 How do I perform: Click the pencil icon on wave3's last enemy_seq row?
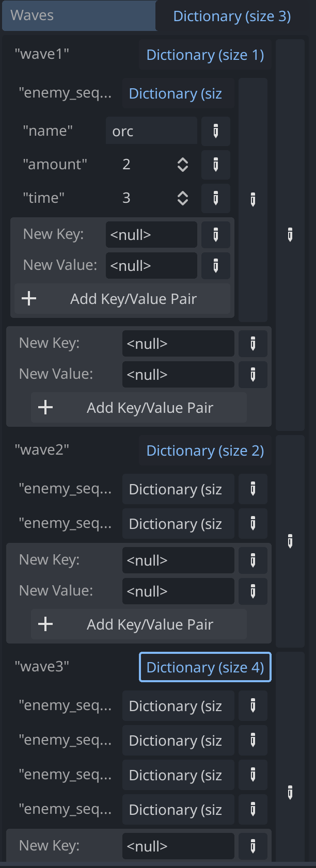click(252, 809)
